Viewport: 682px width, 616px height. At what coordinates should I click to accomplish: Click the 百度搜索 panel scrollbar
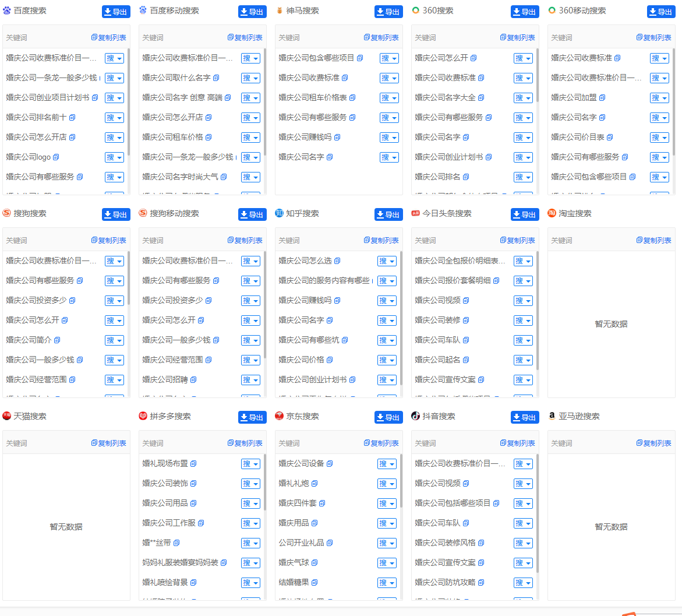[x=129, y=103]
